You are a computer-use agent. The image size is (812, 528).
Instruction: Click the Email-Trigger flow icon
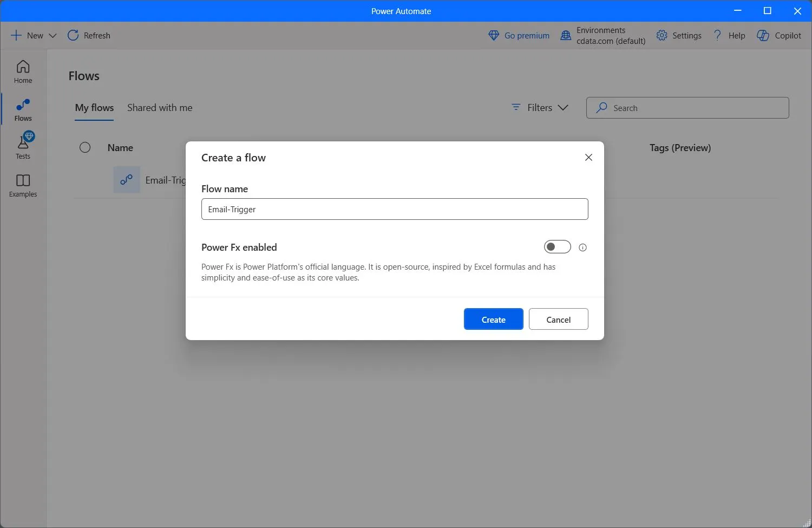point(127,180)
